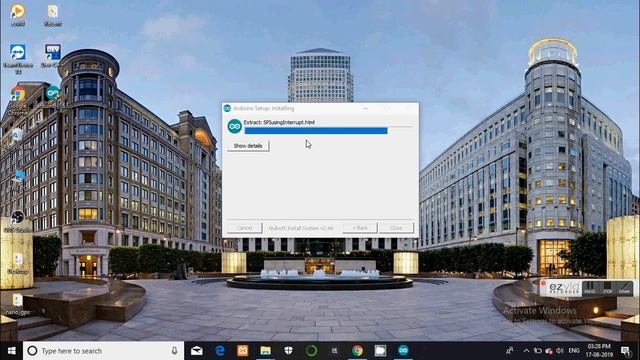Open the orange XAMPP taskbar icon
640x360 pixels.
(x=242, y=351)
